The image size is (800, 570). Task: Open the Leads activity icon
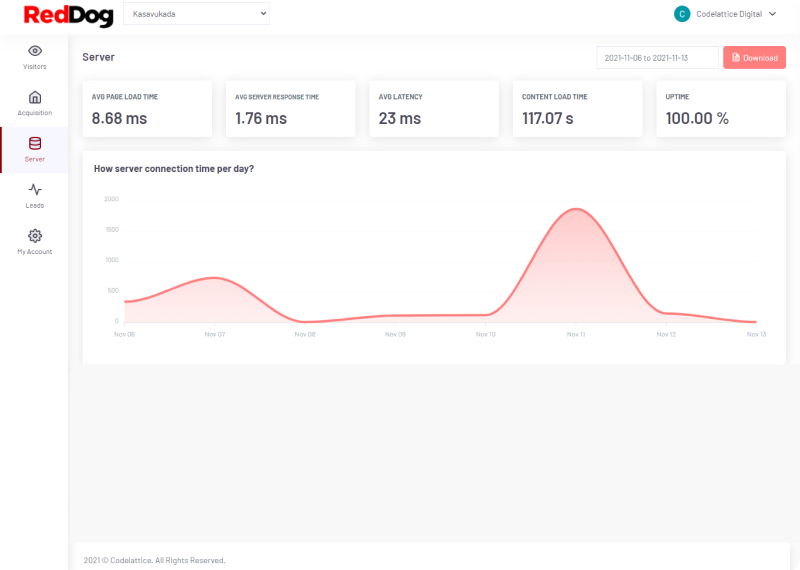point(35,189)
